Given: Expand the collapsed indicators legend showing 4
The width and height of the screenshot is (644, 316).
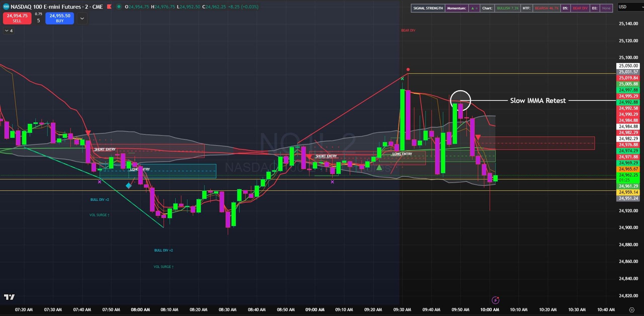Looking at the screenshot, I should pyautogui.click(x=9, y=31).
